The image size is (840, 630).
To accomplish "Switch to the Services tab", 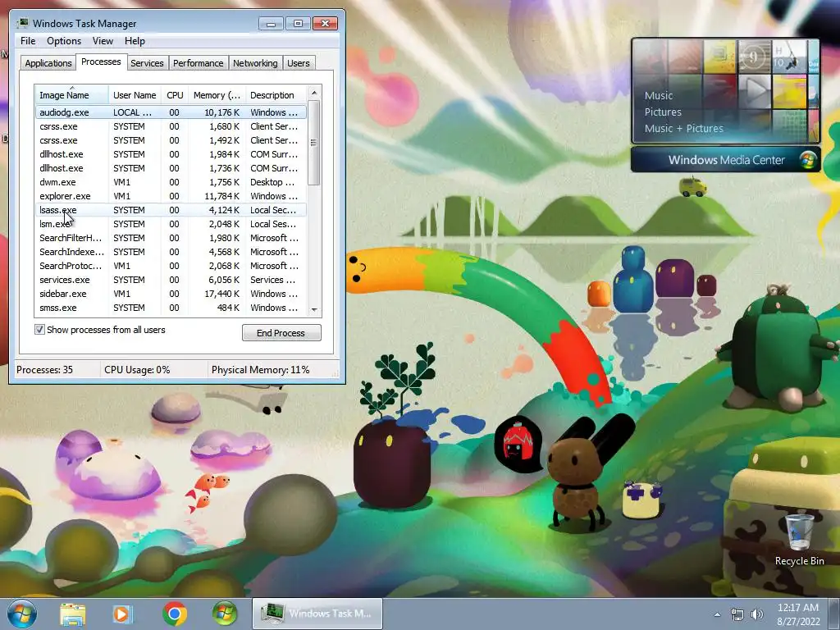I will tap(147, 63).
